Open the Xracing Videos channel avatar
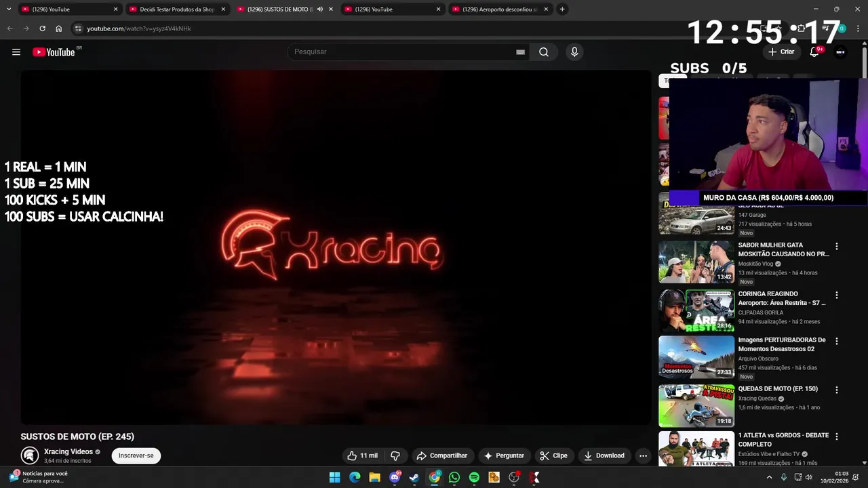The width and height of the screenshot is (868, 488). (29, 455)
